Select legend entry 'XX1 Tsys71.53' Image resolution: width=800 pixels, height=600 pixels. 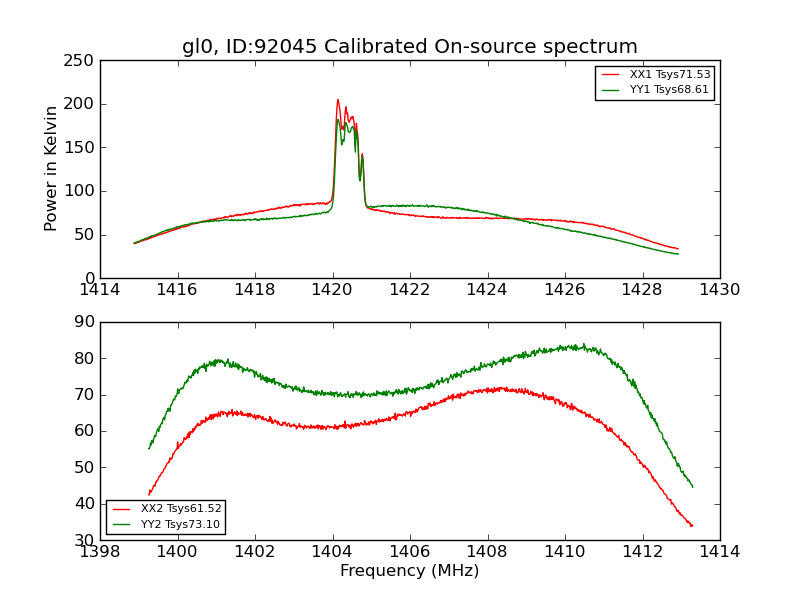(x=670, y=74)
